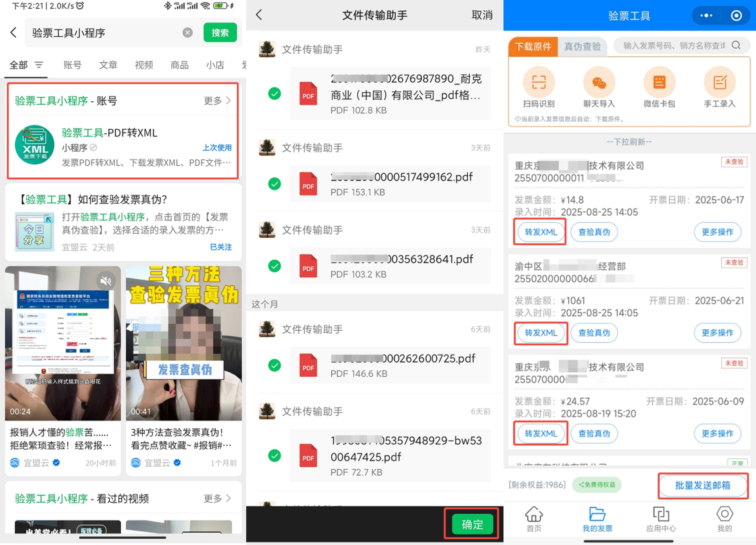Tap 查验真伪 on the ¥24.57 invoice

click(594, 433)
